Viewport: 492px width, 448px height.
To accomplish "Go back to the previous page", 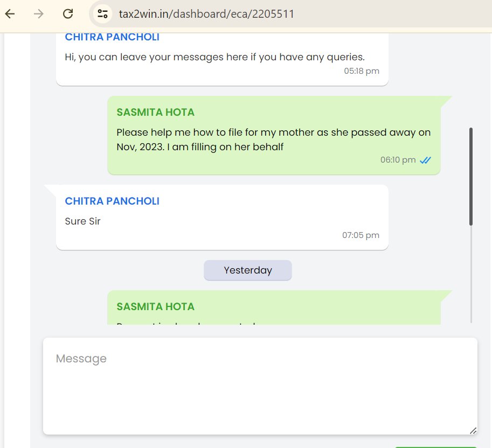I will (x=10, y=14).
